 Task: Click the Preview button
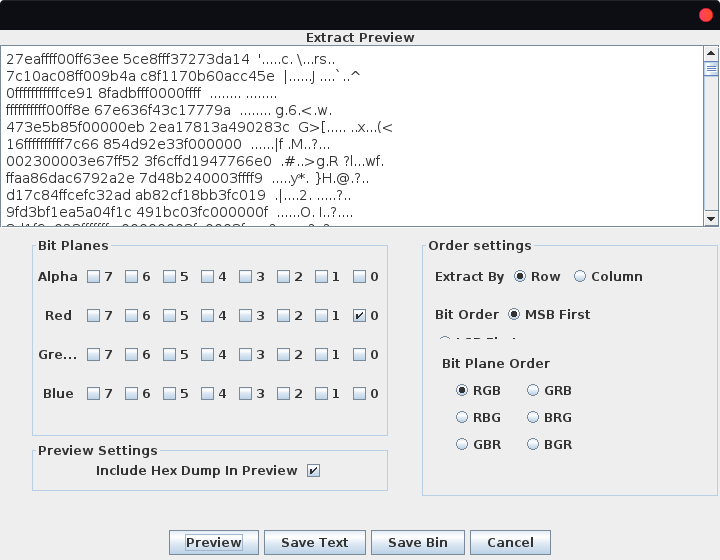(x=214, y=543)
